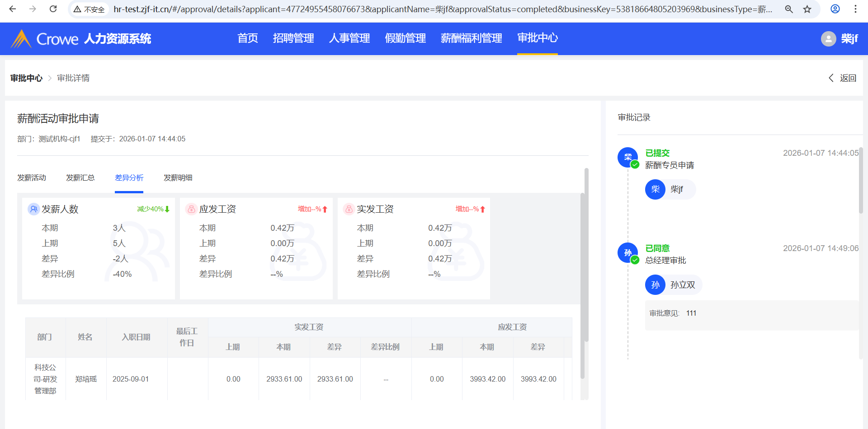Click the 返回 back button
Viewport: 868px width, 429px height.
pos(843,78)
